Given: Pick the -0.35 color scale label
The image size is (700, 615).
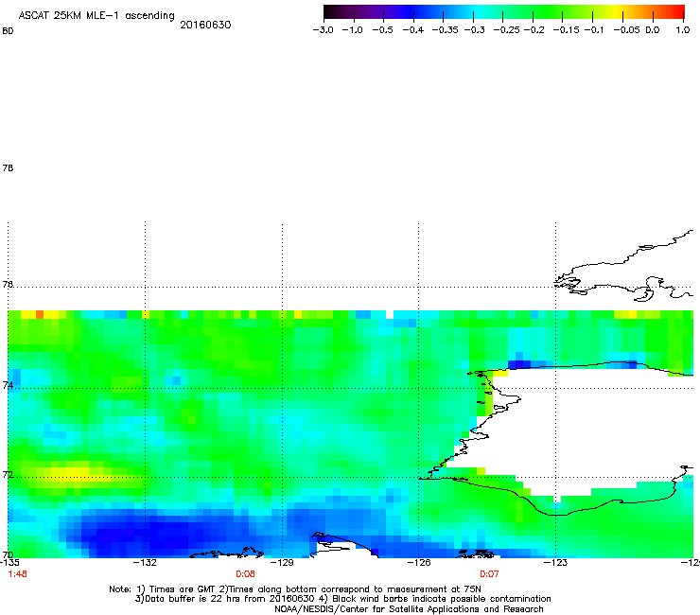Looking at the screenshot, I should [446, 30].
